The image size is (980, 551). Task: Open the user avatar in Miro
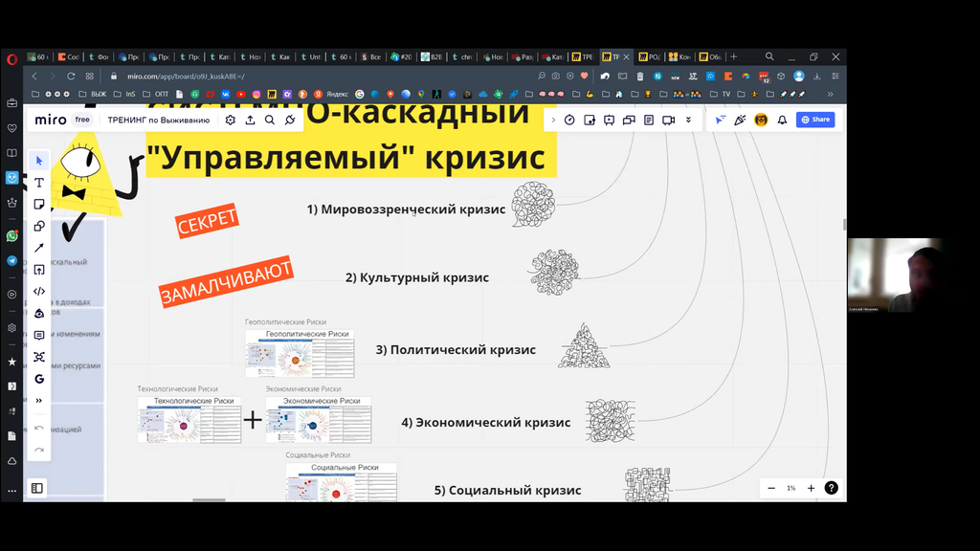point(761,120)
